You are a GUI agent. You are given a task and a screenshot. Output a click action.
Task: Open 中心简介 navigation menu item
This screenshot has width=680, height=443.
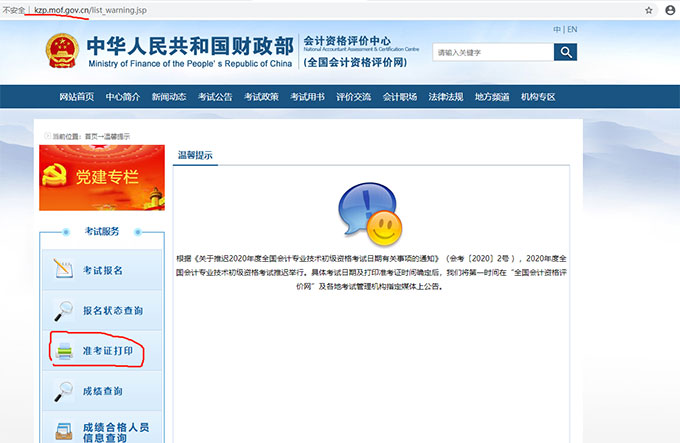[122, 97]
